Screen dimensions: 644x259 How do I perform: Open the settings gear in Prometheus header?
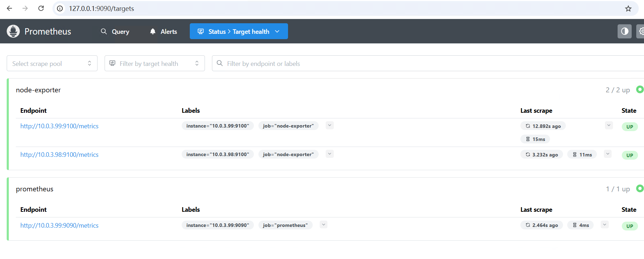(x=641, y=31)
